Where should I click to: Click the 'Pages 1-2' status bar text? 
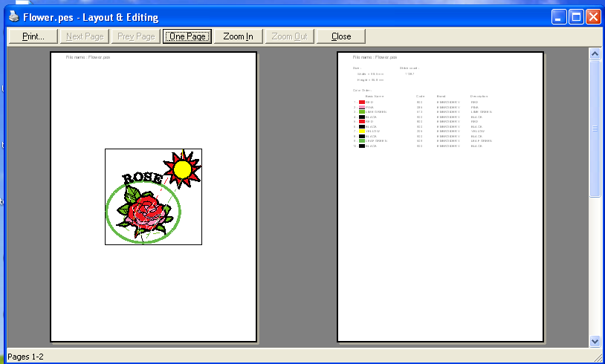(25, 357)
